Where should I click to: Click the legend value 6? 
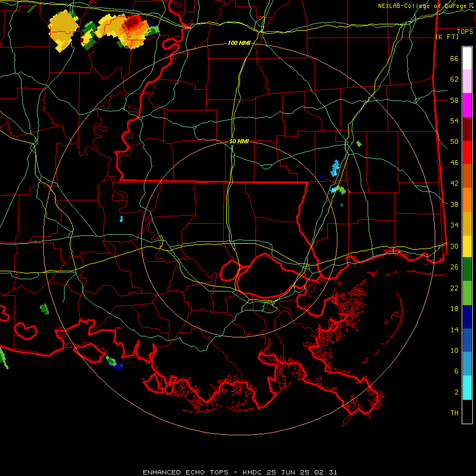456,371
